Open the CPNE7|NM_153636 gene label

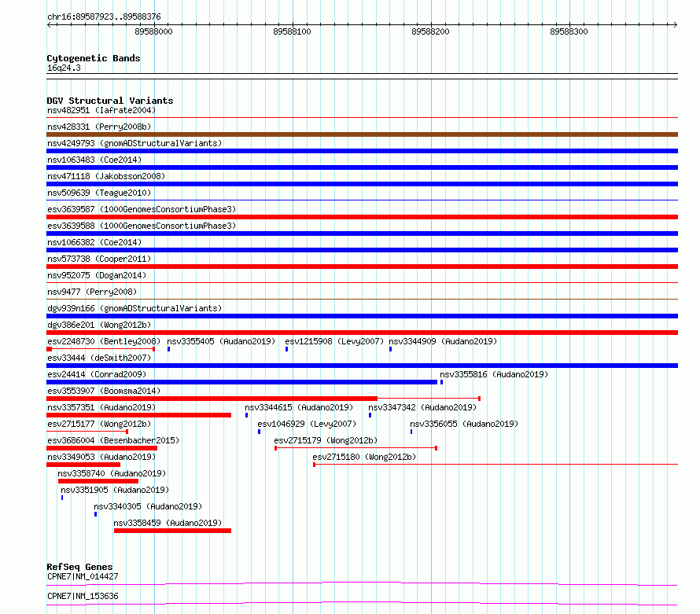tap(83, 596)
